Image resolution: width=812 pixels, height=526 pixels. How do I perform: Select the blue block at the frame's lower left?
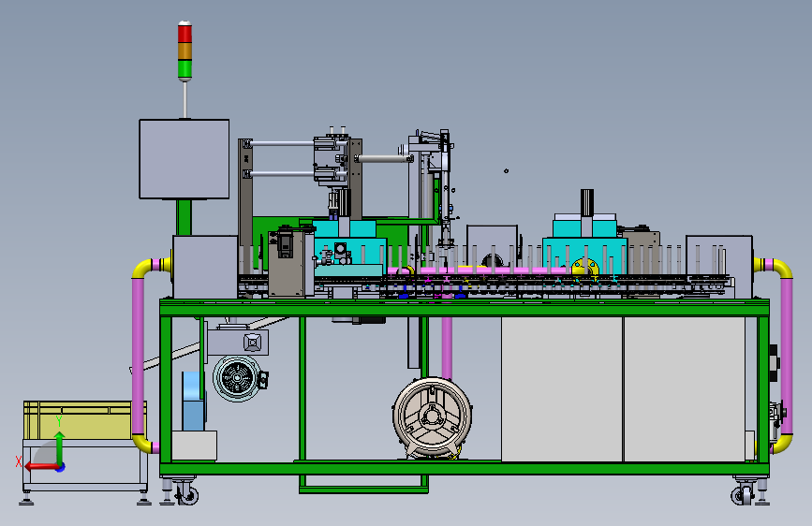(193, 402)
